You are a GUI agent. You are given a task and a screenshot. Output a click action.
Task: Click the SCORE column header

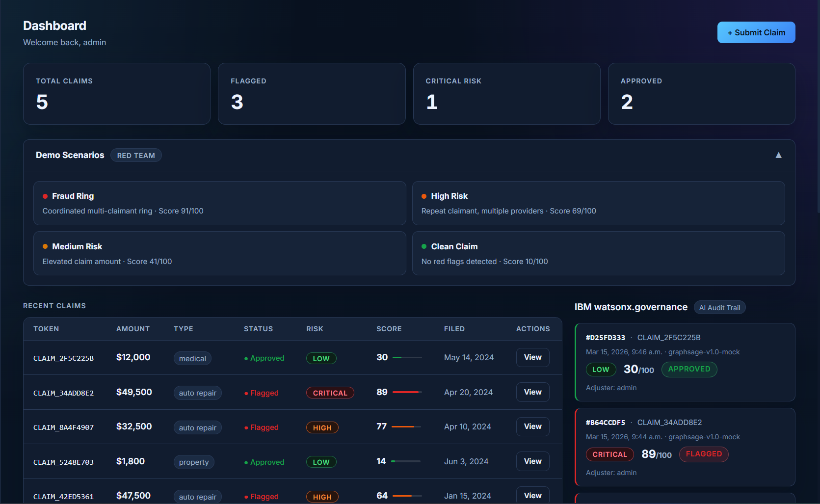tap(389, 329)
